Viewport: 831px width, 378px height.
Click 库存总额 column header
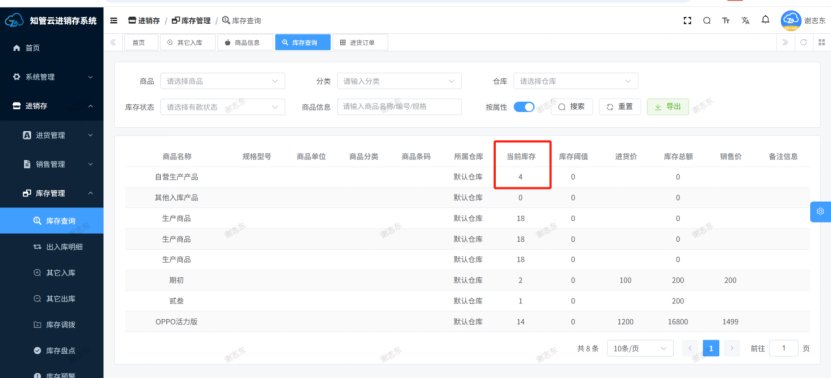click(678, 157)
